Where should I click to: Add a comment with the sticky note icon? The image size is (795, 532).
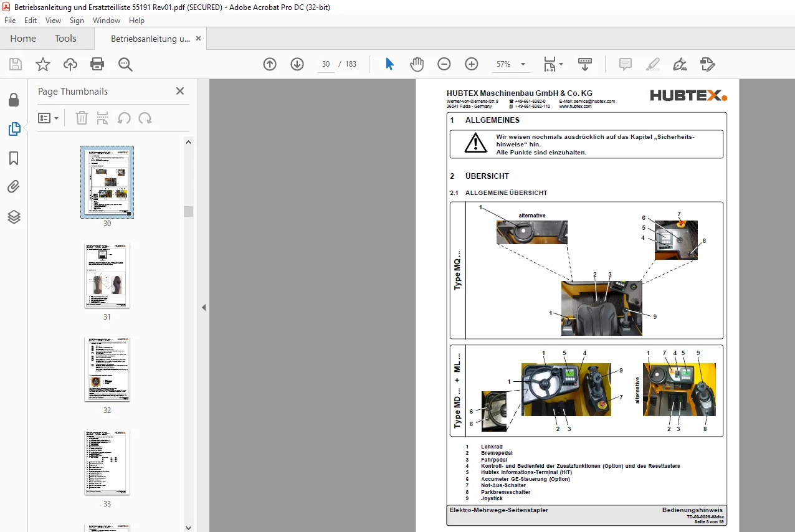click(625, 64)
